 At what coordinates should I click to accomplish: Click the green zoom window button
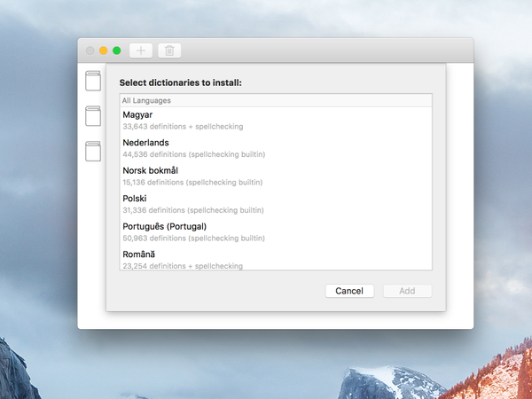(117, 51)
